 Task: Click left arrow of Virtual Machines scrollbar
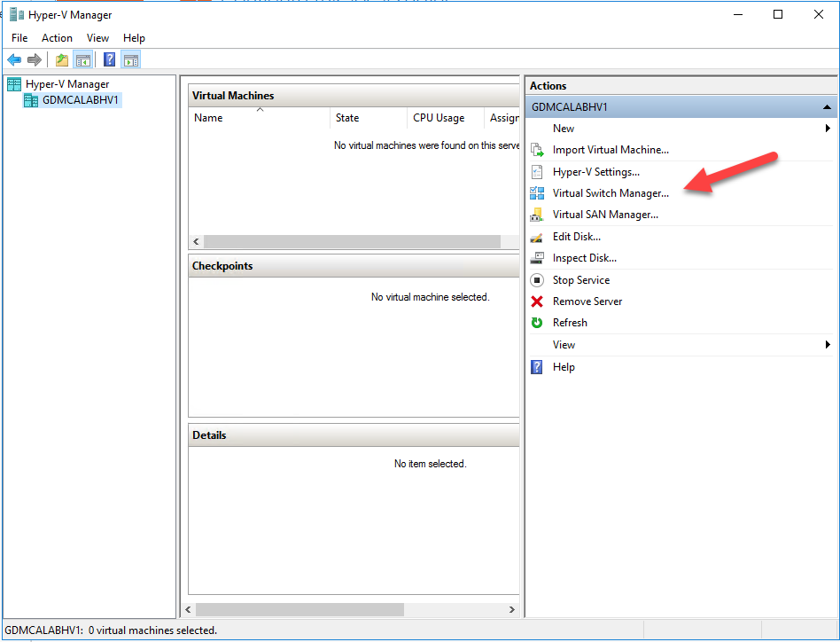(196, 242)
